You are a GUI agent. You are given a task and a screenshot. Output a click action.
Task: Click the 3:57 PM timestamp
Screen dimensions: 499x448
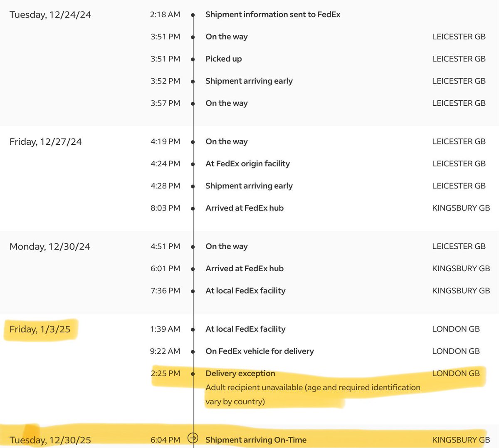166,103
